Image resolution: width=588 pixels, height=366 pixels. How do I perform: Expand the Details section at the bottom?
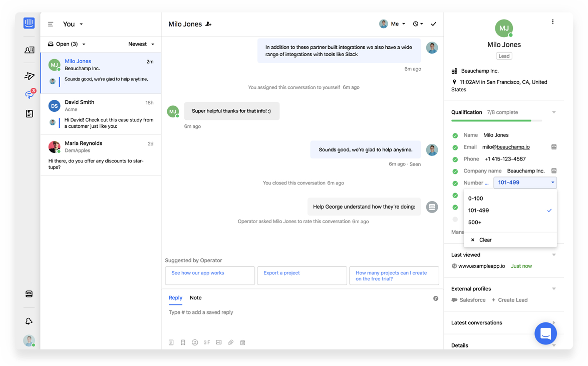(x=553, y=345)
